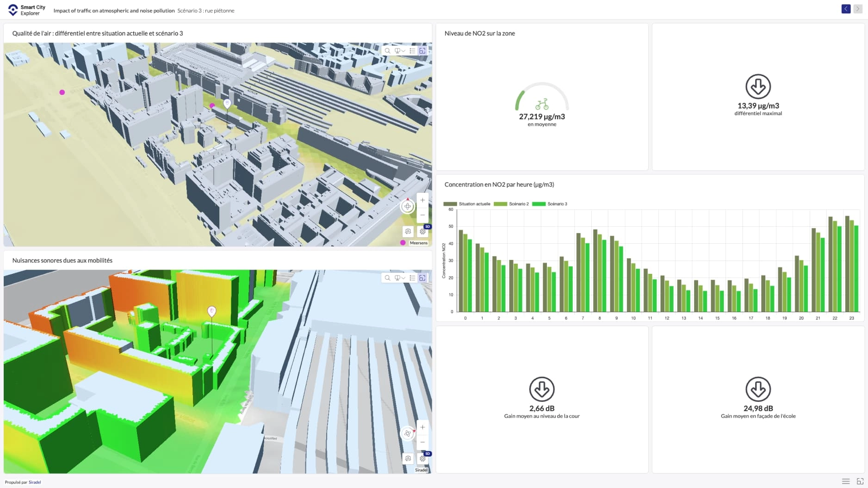
Task: Toggle fullscreen on the air quality map
Action: tap(422, 51)
